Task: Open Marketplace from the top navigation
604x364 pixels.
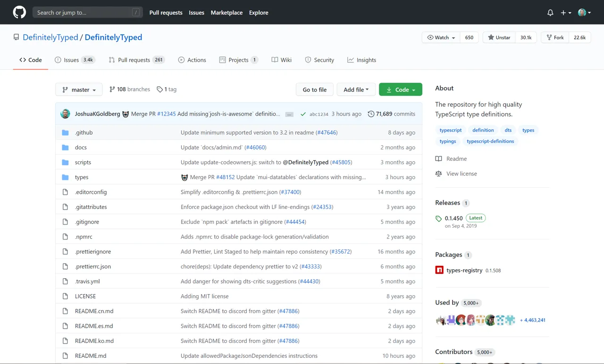Action: (226, 13)
